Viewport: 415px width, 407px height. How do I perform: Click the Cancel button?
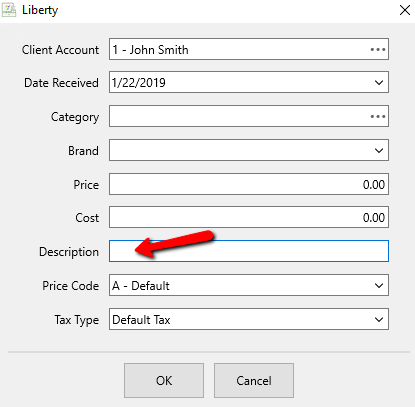click(254, 380)
